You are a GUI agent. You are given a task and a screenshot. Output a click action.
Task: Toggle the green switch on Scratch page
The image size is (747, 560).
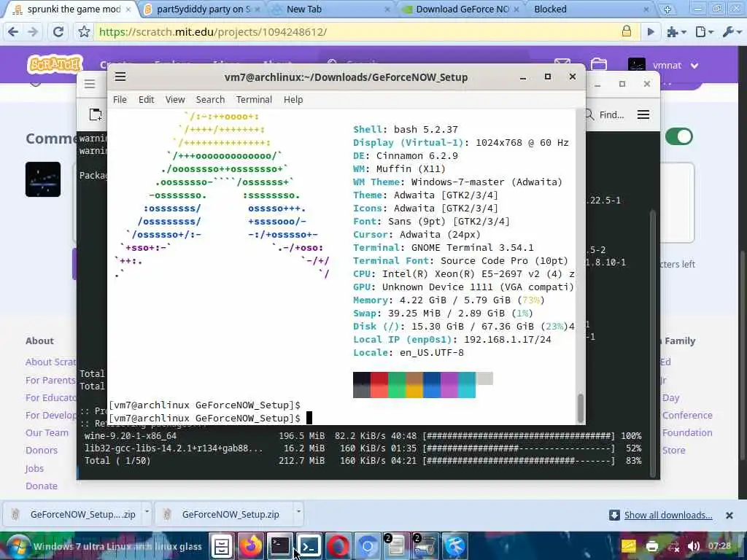(x=679, y=136)
